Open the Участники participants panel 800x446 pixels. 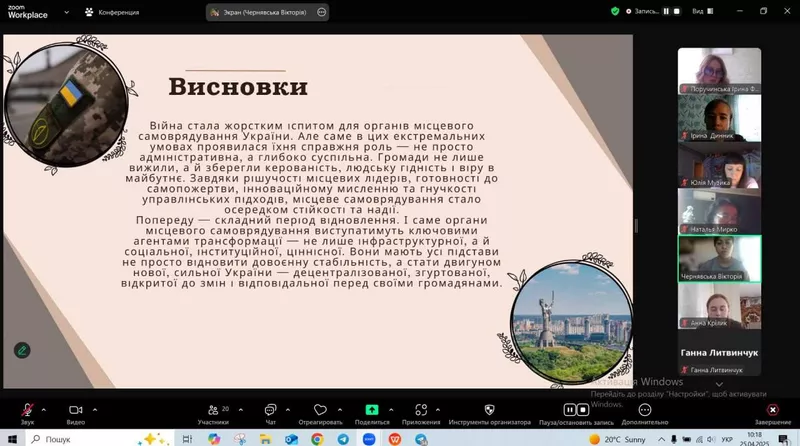213,413
